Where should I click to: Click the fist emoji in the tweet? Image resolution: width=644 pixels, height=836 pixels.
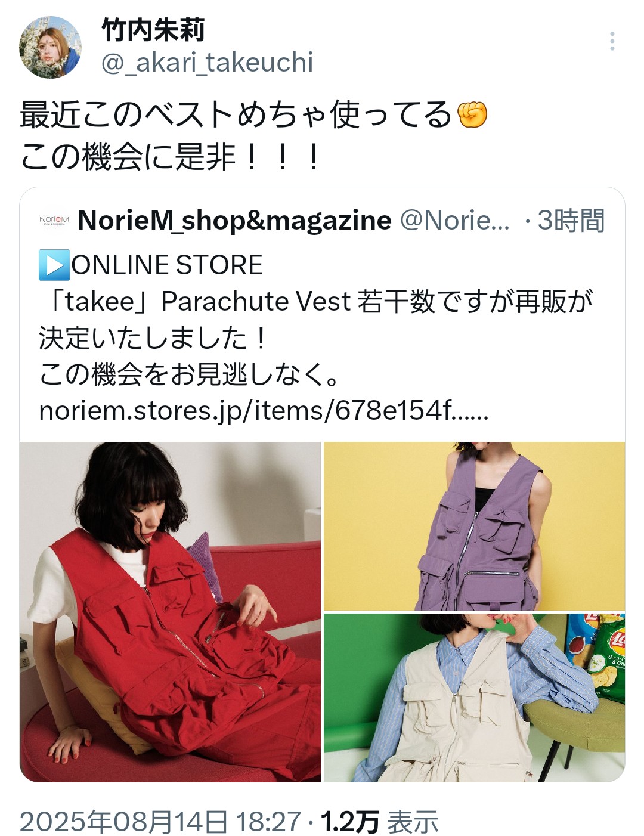(x=472, y=114)
